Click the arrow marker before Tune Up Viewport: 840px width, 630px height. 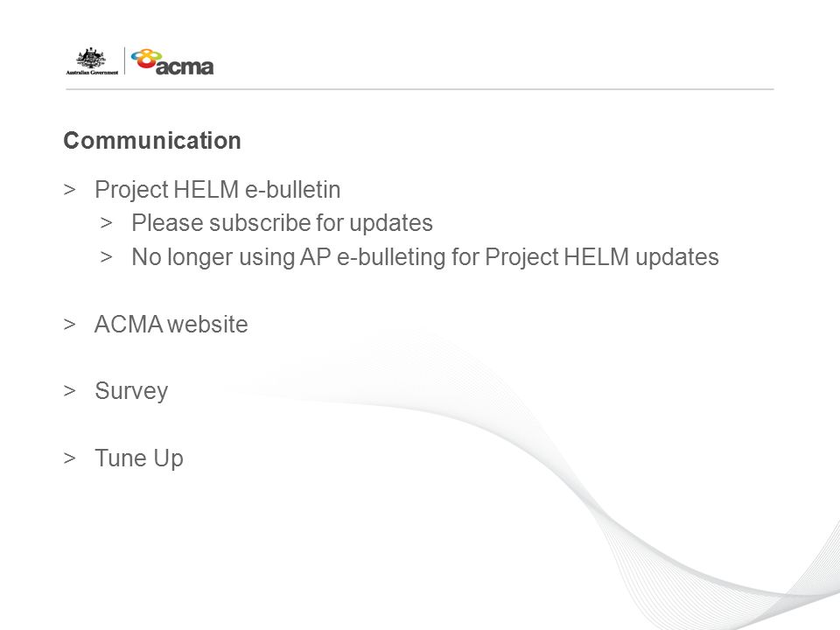(x=70, y=458)
